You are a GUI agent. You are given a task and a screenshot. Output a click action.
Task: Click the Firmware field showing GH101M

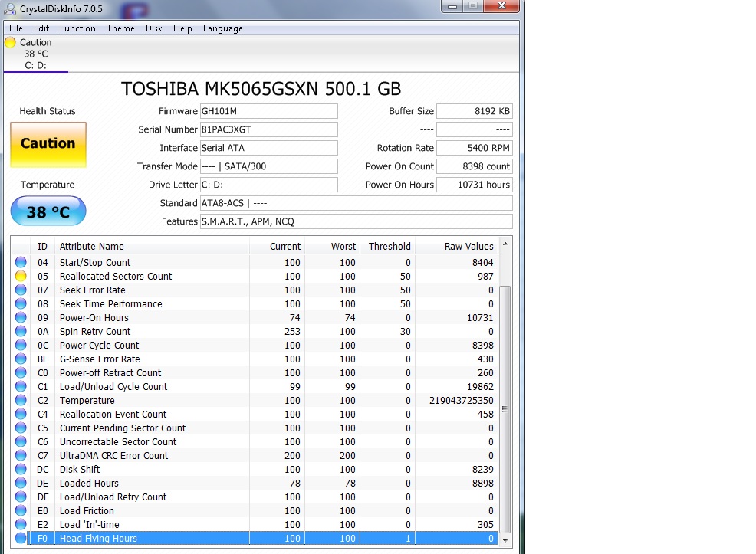pyautogui.click(x=269, y=111)
